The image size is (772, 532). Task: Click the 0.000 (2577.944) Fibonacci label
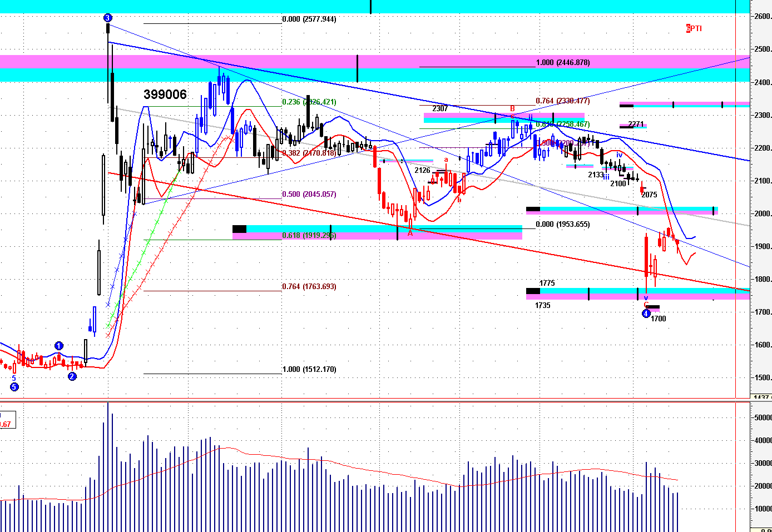[x=309, y=19]
